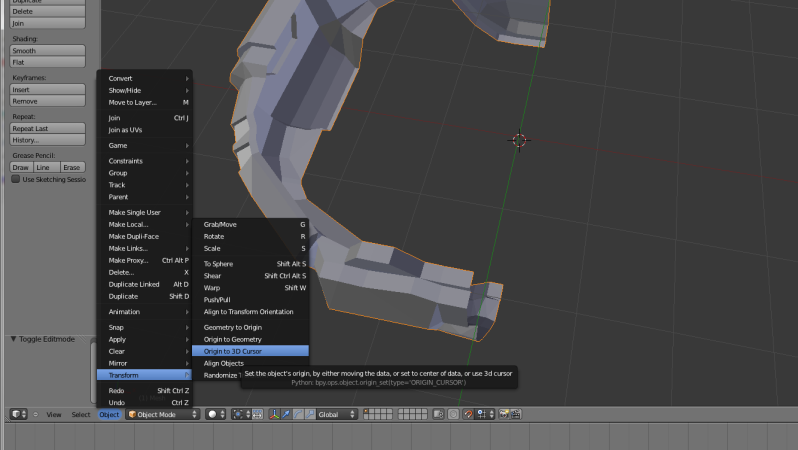Screen dimensions: 798x450
Task: Choose Origin to 3D Cursor
Action: coord(250,351)
